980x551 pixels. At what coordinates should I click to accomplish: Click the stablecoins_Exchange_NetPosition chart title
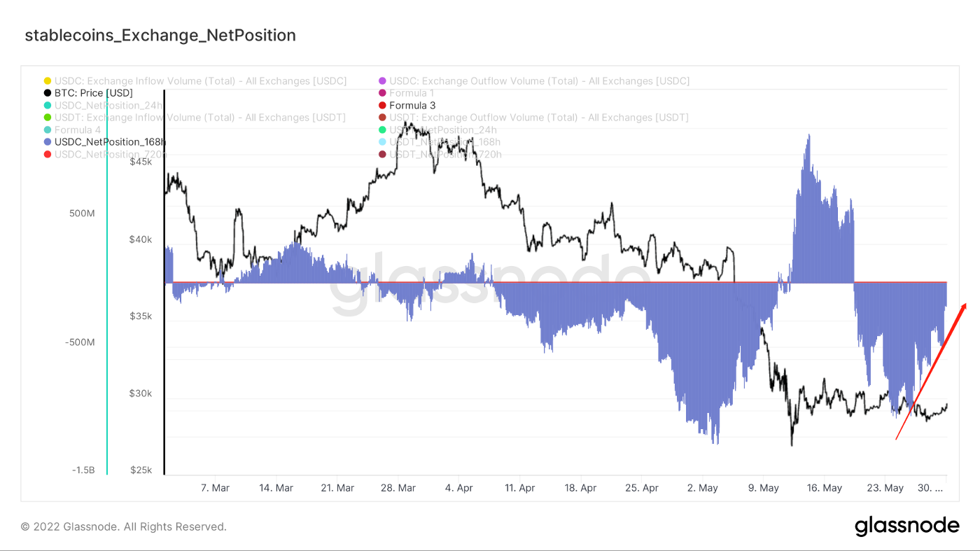click(x=160, y=35)
